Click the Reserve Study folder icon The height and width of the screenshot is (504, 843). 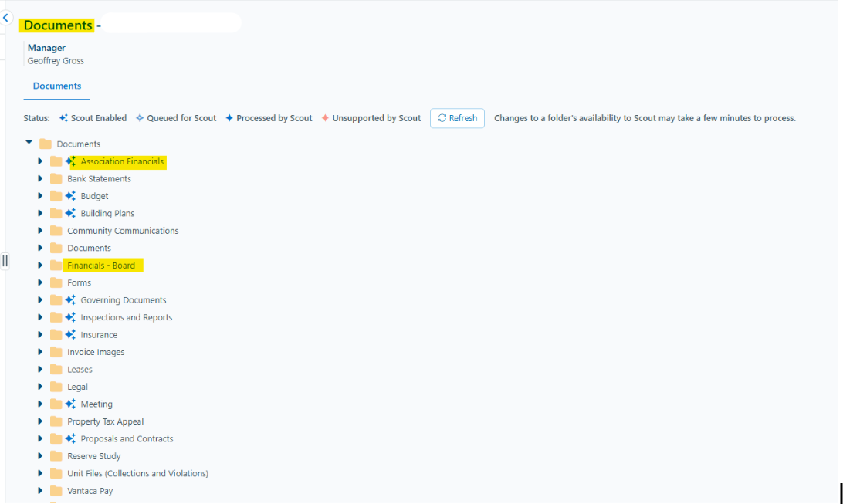point(56,456)
